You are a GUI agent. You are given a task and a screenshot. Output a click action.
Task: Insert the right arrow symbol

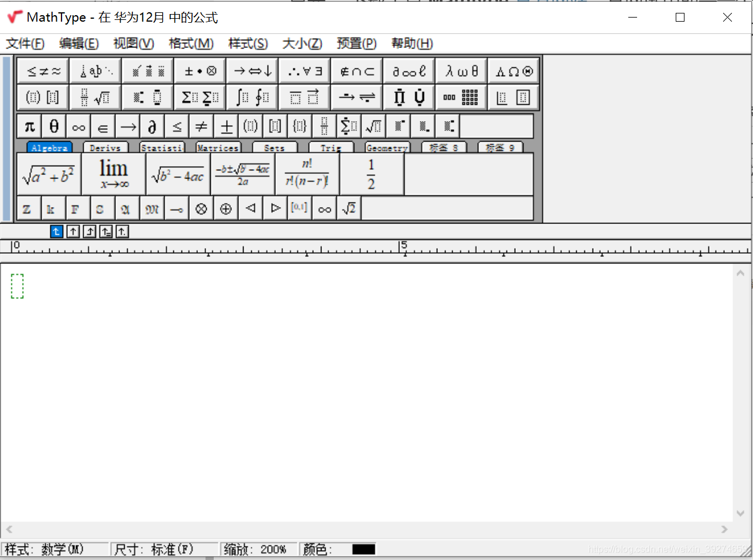click(128, 126)
